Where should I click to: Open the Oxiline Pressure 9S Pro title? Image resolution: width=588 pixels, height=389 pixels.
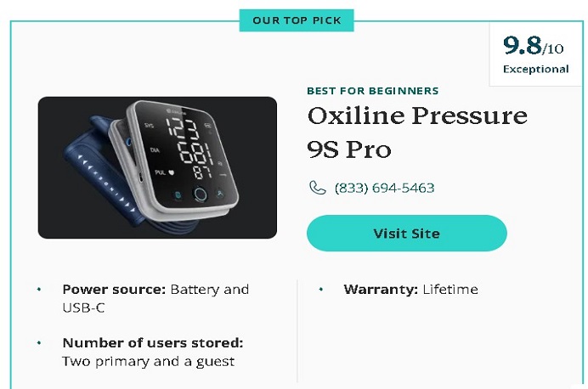[417, 132]
